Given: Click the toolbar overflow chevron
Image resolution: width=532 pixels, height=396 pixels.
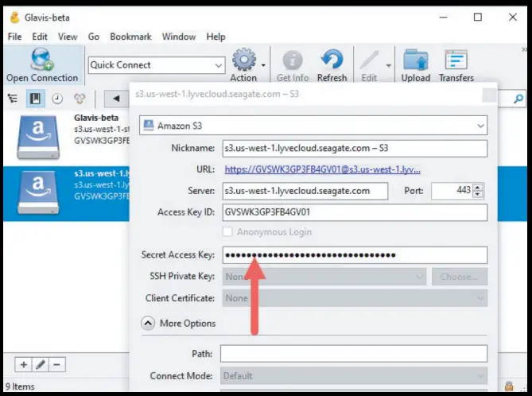Looking at the screenshot, I should click(524, 49).
